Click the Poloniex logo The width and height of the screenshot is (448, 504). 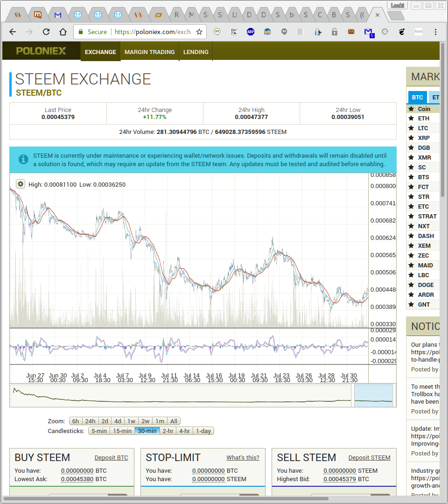pyautogui.click(x=41, y=51)
